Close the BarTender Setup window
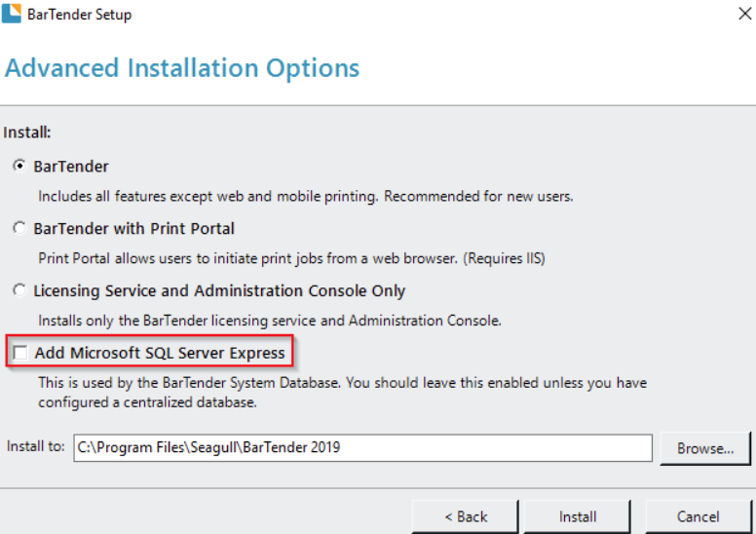The image size is (756, 534). pyautogui.click(x=744, y=14)
